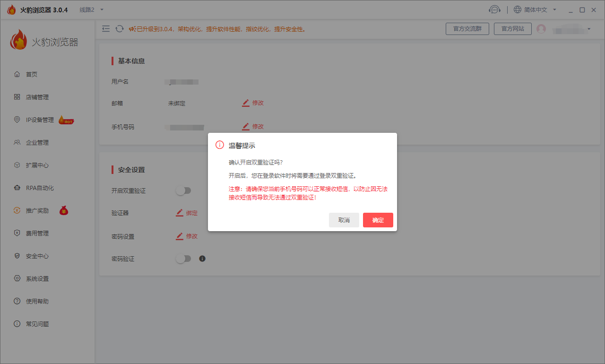The image size is (605, 364).
Task: Collapse the sidebar via the top-left icon
Action: pos(105,28)
